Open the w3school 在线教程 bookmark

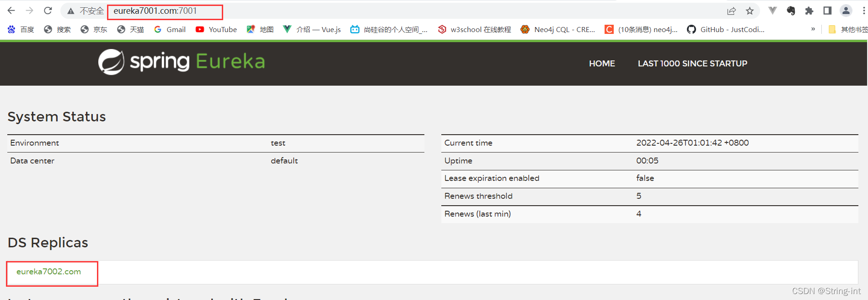tap(474, 29)
